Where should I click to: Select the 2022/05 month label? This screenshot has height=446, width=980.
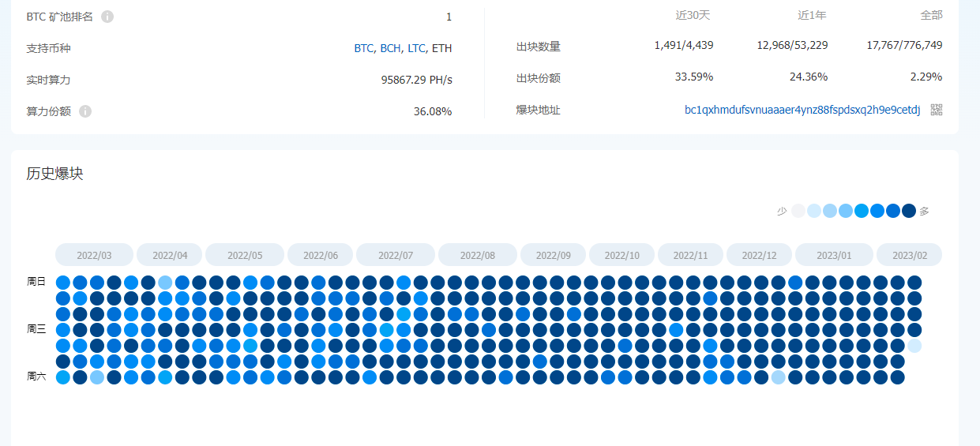245,255
